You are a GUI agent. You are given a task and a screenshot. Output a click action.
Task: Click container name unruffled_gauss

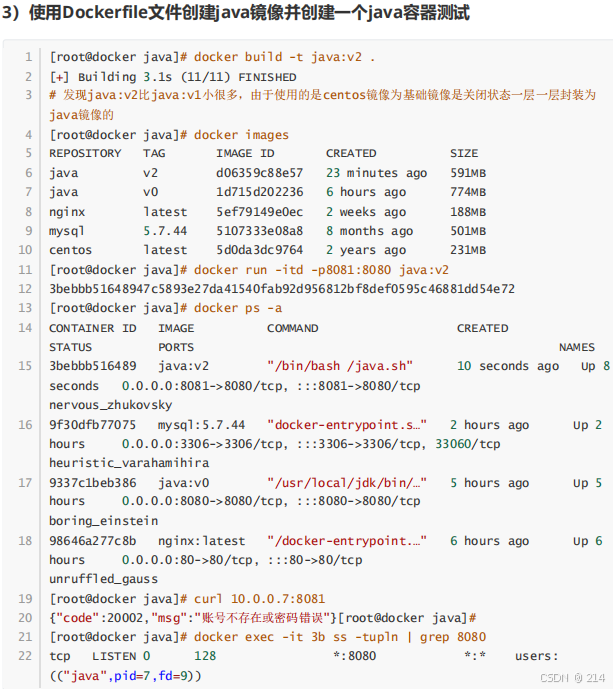pos(104,579)
